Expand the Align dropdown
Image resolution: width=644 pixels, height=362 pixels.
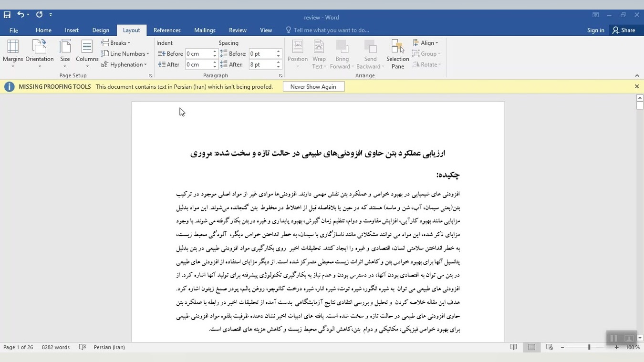426,43
